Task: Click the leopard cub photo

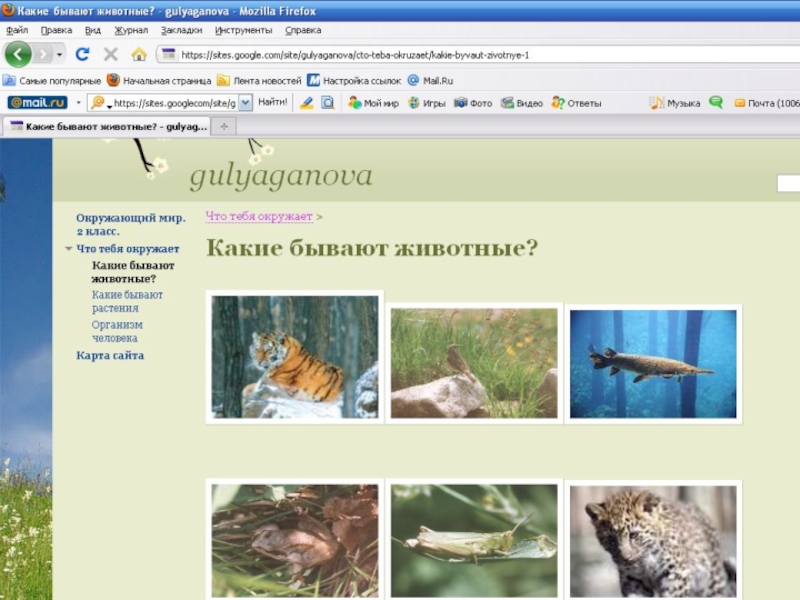Action: (653, 540)
